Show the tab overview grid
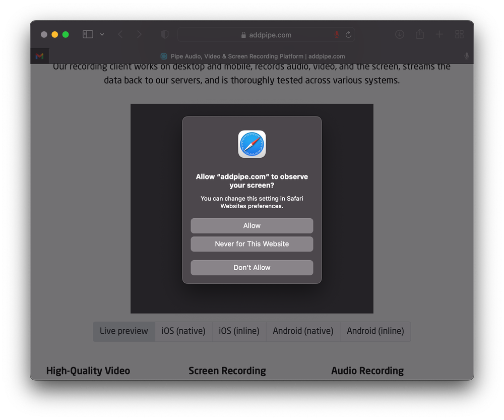The height and width of the screenshot is (420, 504). click(459, 34)
